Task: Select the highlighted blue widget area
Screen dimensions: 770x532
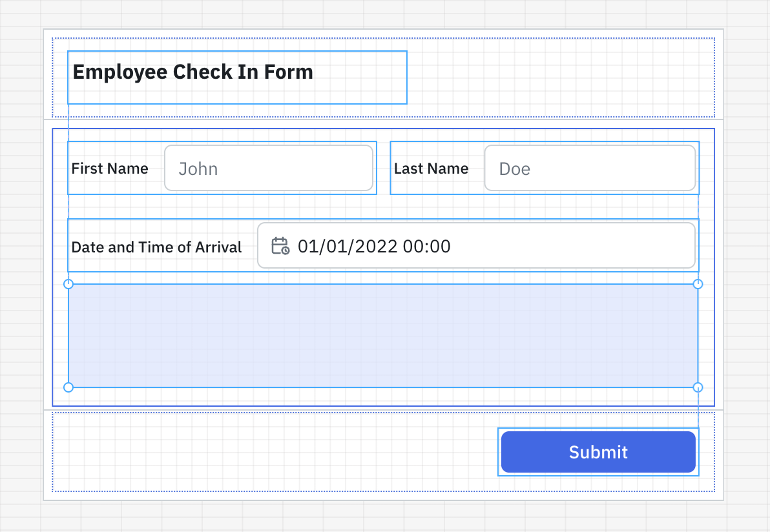Action: pyautogui.click(x=382, y=335)
